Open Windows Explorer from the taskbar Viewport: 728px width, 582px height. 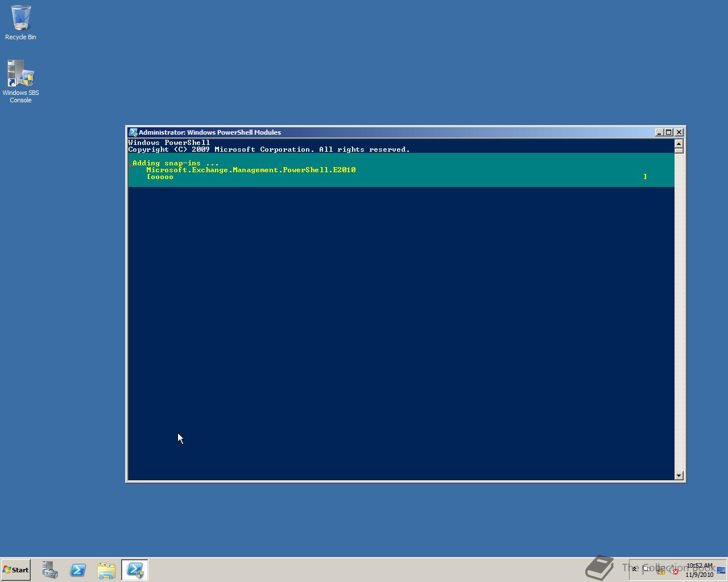[106, 570]
